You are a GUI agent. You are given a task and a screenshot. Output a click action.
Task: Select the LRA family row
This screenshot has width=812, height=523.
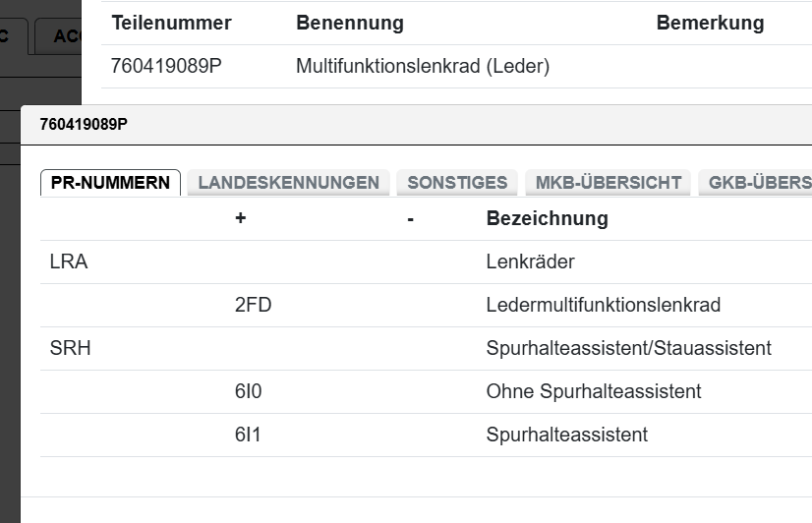(x=69, y=262)
